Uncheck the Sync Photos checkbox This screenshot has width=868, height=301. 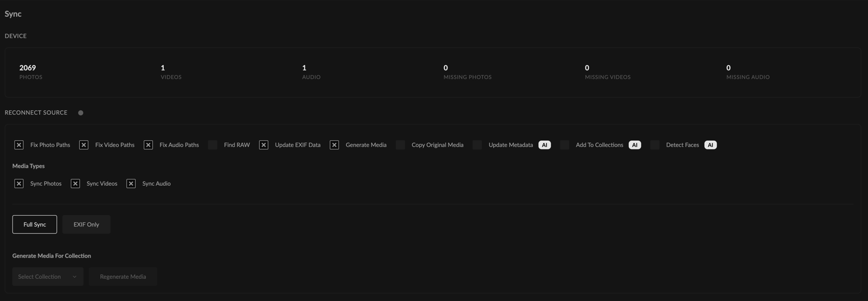19,184
